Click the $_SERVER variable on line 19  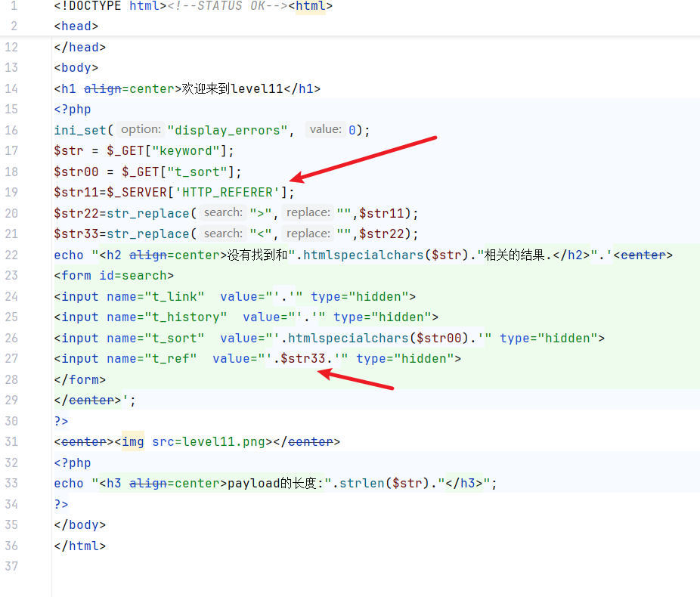pyautogui.click(x=132, y=192)
